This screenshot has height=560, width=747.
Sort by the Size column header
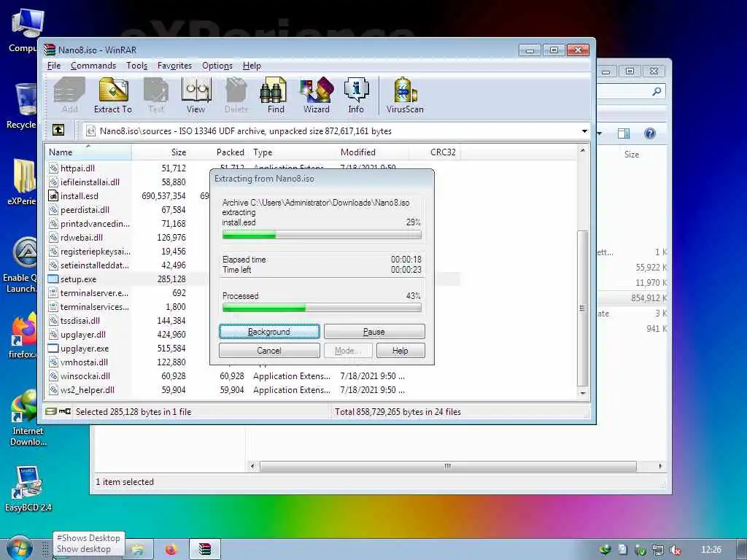pos(160,152)
